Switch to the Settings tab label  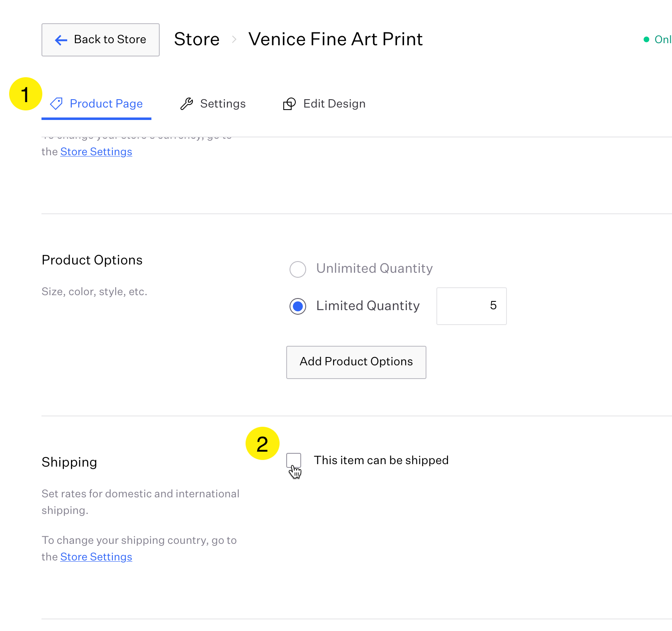coord(223,104)
